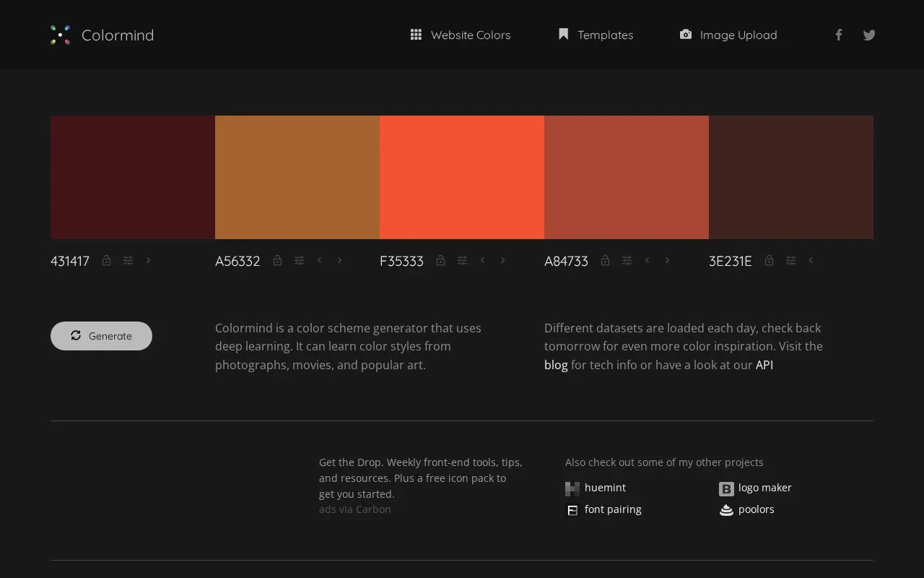Open adjust sliders for F35333

pos(462,260)
